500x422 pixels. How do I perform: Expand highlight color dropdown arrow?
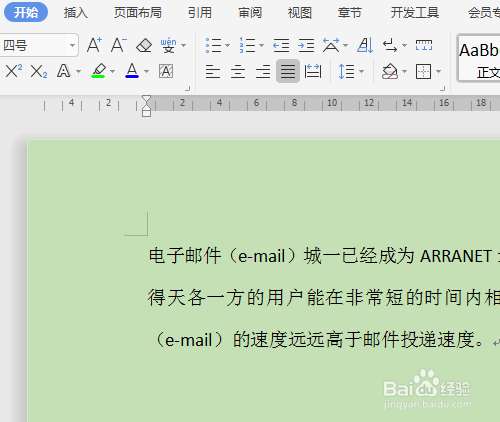point(112,71)
